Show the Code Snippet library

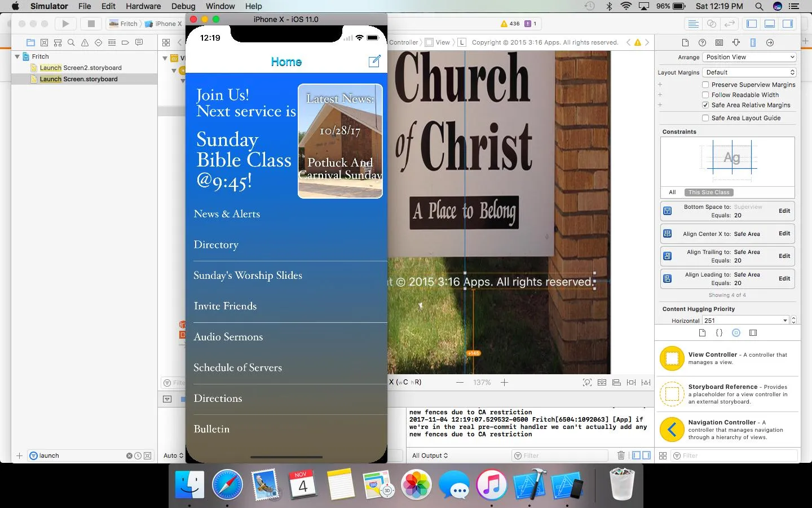719,333
